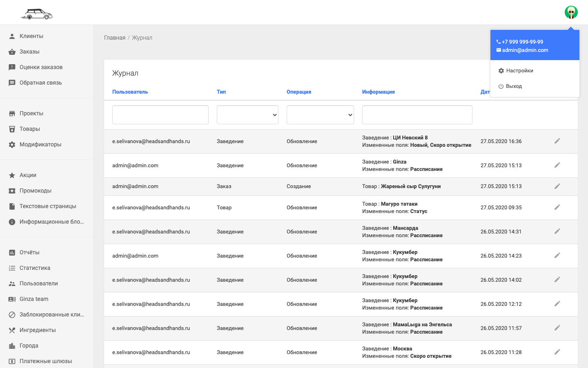Click pencil icon for Магуро татаки row
588x368 pixels.
[x=557, y=207]
